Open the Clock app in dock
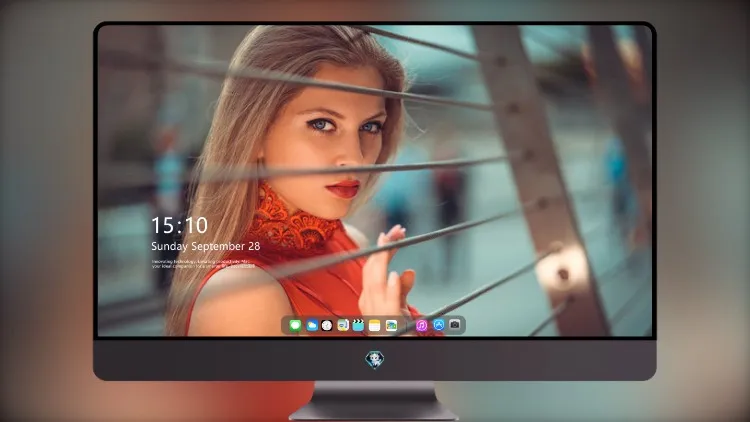The width and height of the screenshot is (750, 422). tap(327, 325)
